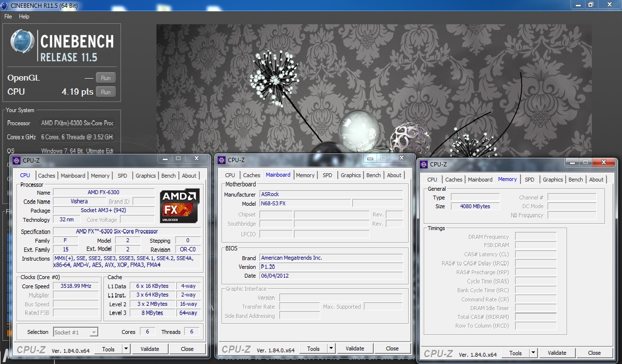Go to SPD tab in right CPU-Z window
Screen dimensions: 622x364
[x=530, y=180]
